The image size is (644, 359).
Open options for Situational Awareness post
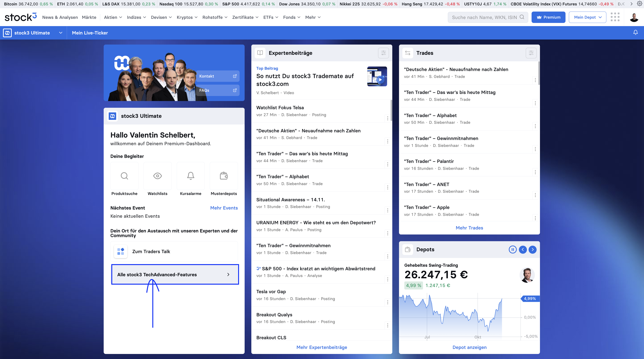387,210
